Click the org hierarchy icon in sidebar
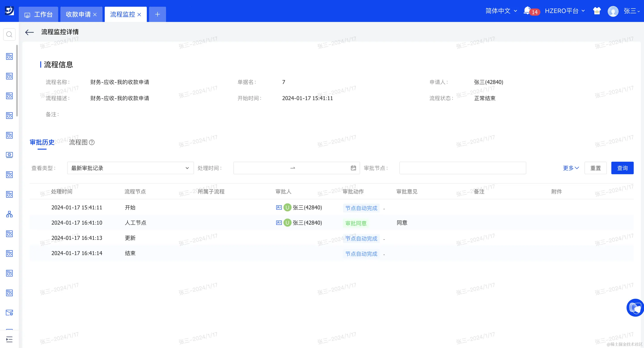Viewport: 644px width, 348px height. click(x=9, y=214)
